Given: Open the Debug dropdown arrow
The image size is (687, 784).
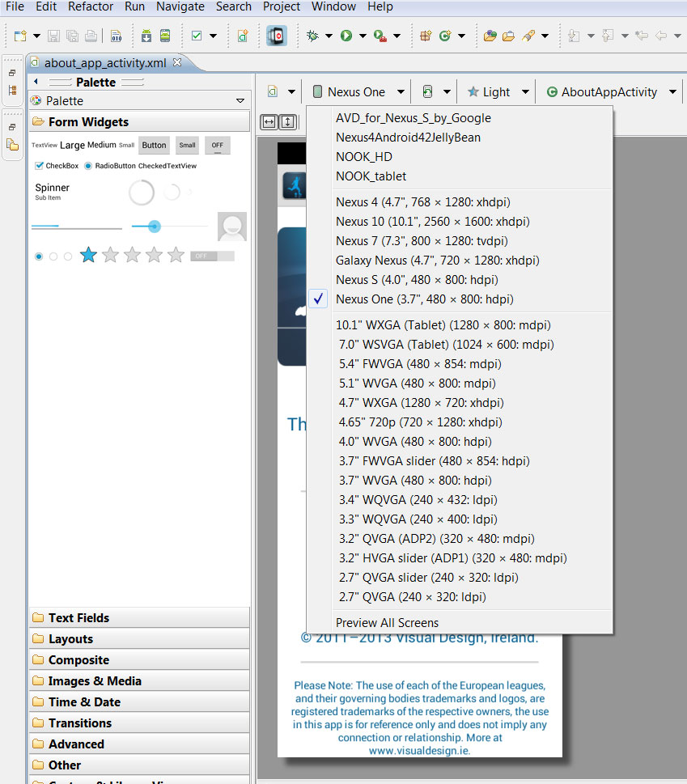Looking at the screenshot, I should tap(329, 36).
